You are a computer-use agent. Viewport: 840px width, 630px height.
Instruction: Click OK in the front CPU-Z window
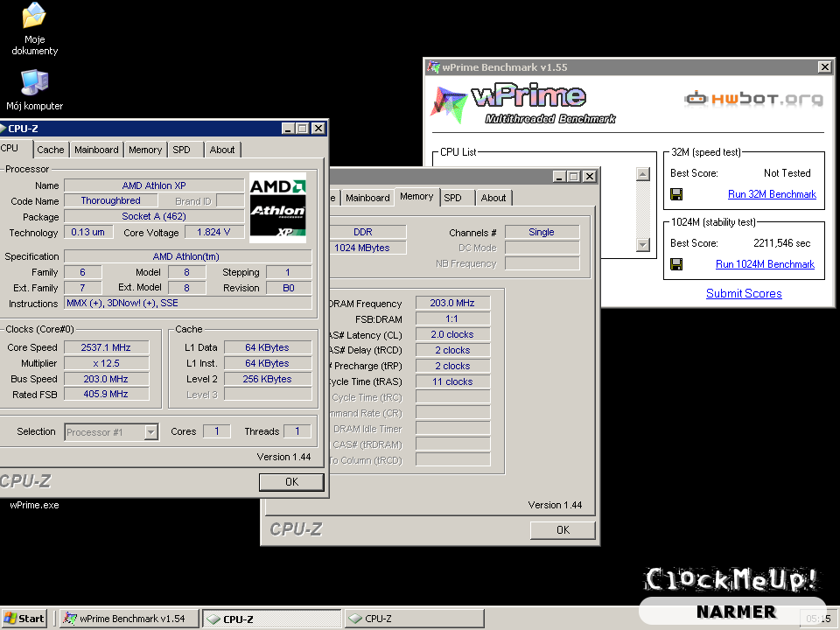[x=292, y=481]
